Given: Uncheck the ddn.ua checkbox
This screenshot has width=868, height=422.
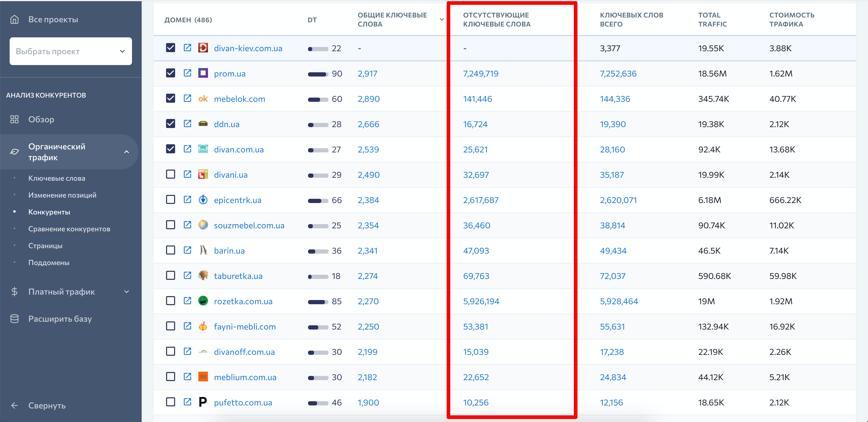Looking at the screenshot, I should [x=171, y=123].
